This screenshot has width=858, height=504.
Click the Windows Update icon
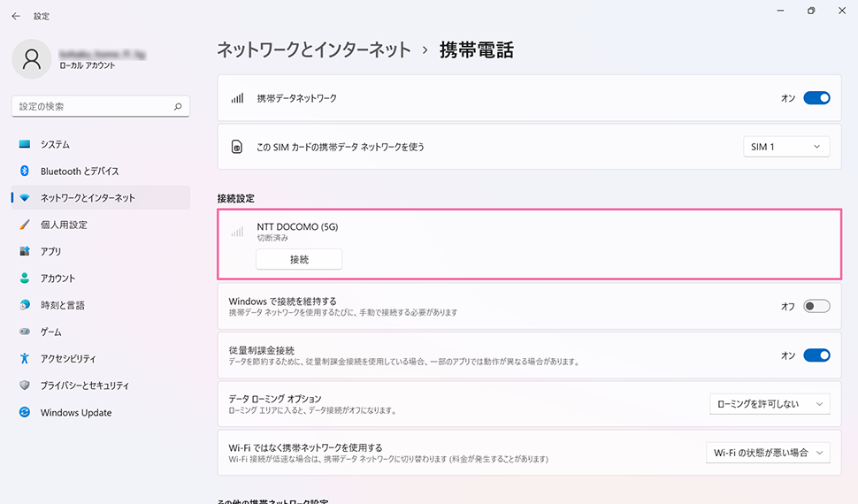pos(25,413)
